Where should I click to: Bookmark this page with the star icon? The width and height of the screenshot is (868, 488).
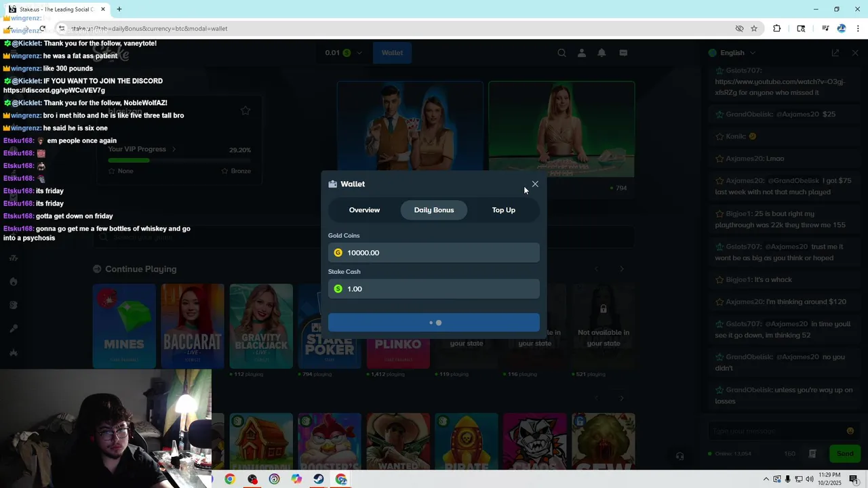tap(754, 28)
